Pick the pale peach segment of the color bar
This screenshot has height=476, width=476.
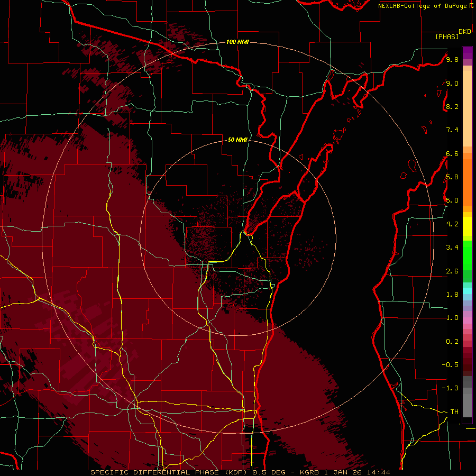(x=467, y=108)
